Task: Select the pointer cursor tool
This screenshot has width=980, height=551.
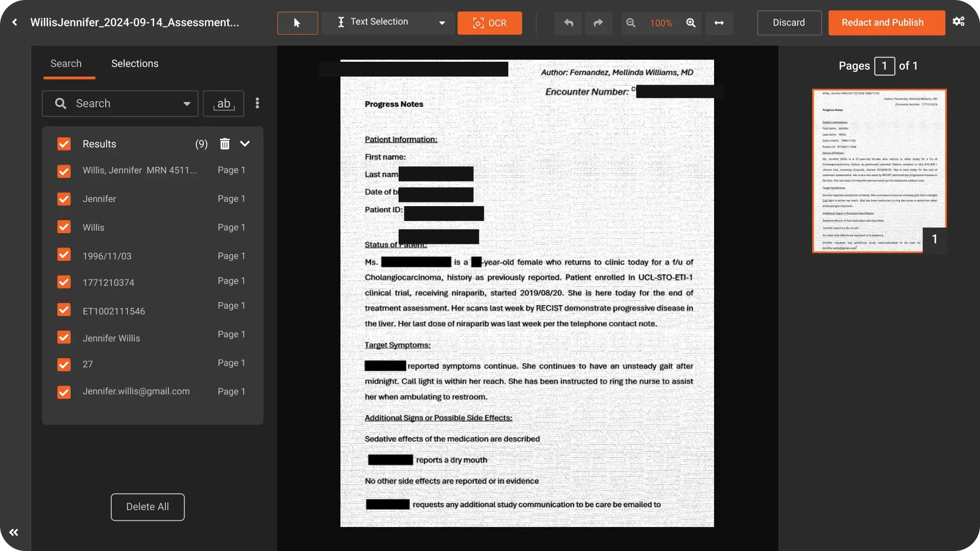Action: pyautogui.click(x=297, y=23)
